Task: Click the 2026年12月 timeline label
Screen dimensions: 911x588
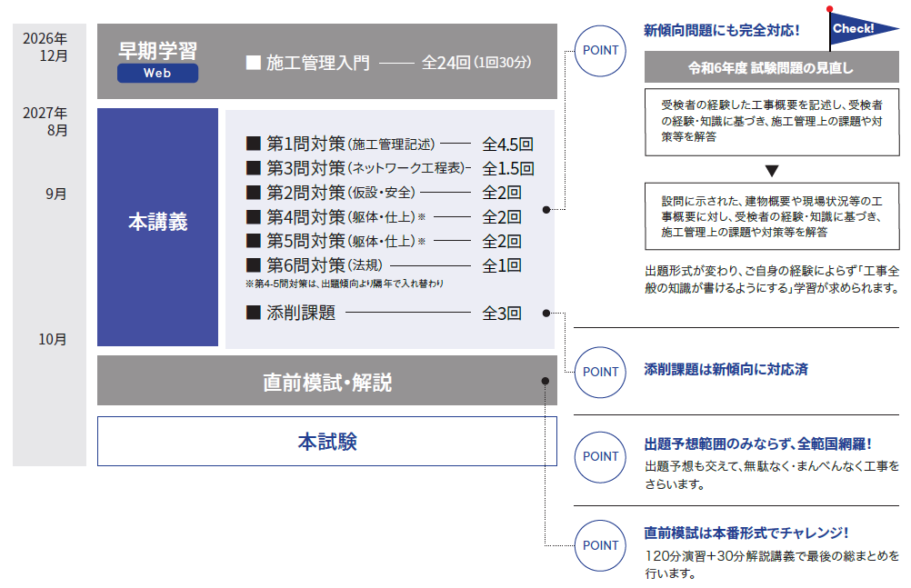Action: (x=45, y=47)
